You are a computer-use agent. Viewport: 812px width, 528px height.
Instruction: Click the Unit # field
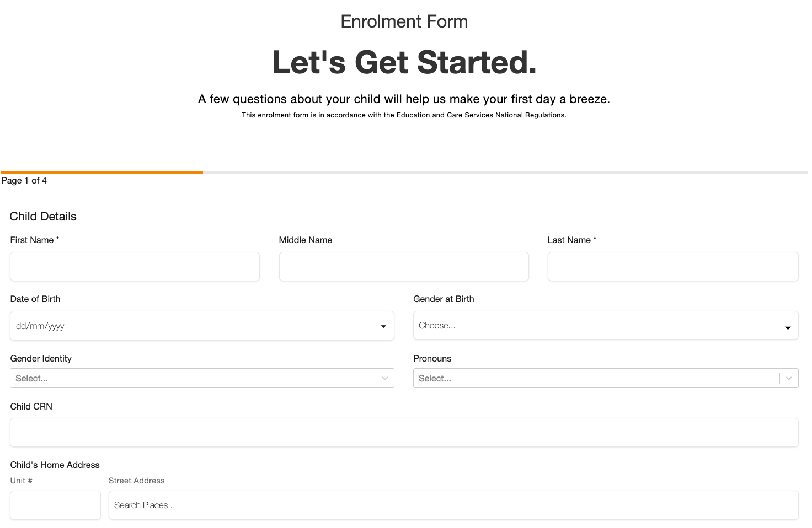[55, 505]
